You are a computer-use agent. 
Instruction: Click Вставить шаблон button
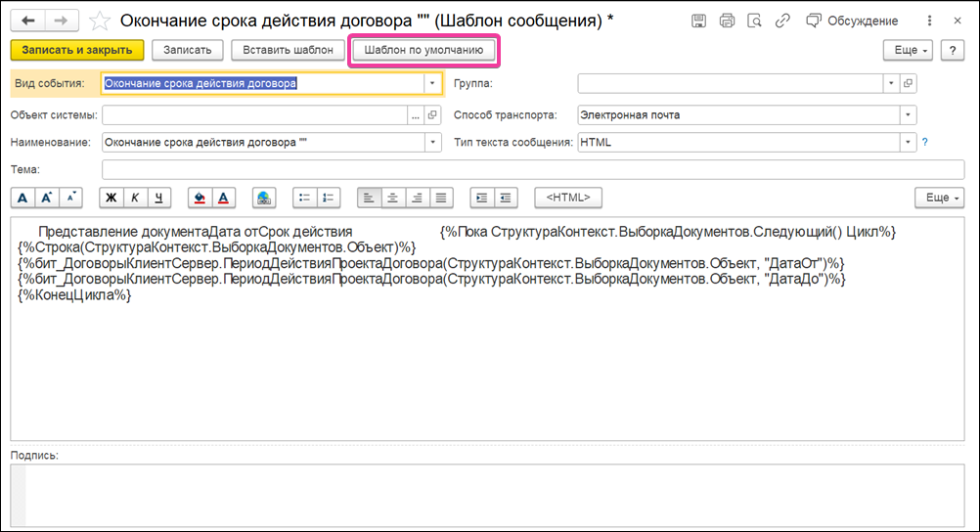pyautogui.click(x=288, y=50)
